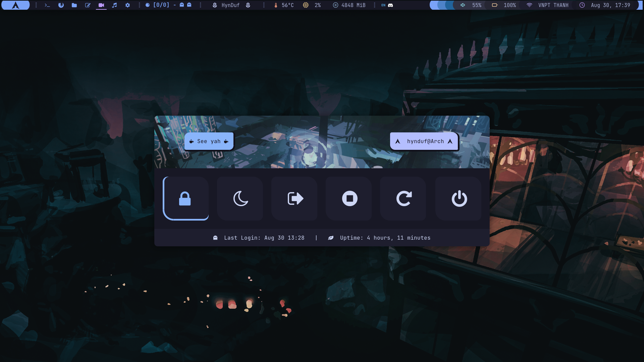This screenshot has height=362, width=644.
Task: Toggle the EN keyboard layout indicator
Action: 383,5
